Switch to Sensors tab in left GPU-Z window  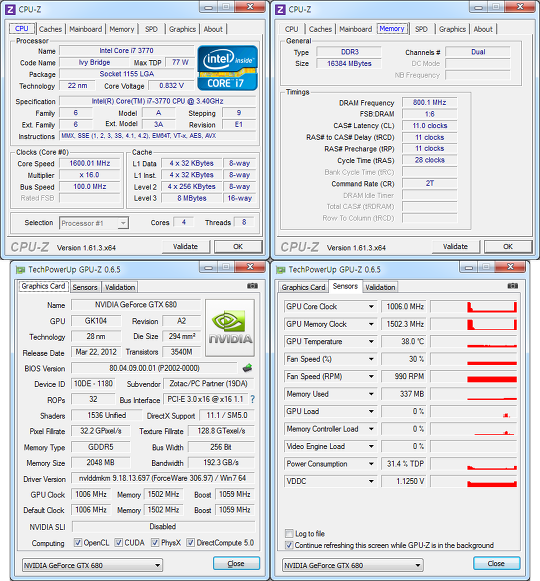click(85, 287)
